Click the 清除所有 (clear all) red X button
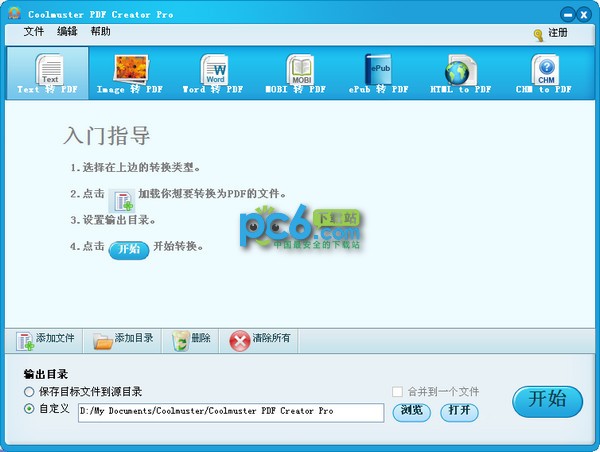Viewport: 600px width, 452px height. pos(259,340)
